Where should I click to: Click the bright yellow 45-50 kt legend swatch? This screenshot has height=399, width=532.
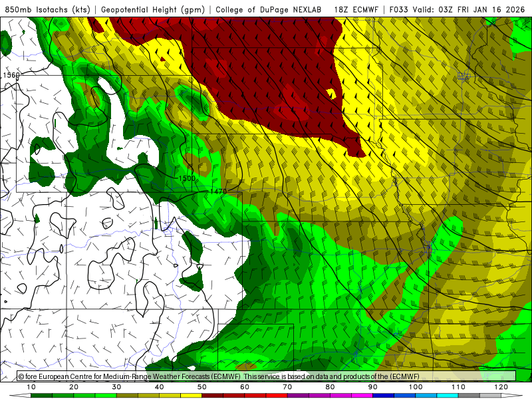(x=191, y=396)
